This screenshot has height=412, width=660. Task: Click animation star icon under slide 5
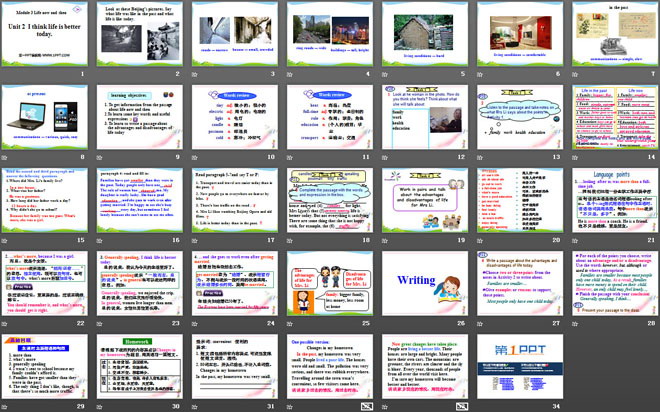coord(385,74)
